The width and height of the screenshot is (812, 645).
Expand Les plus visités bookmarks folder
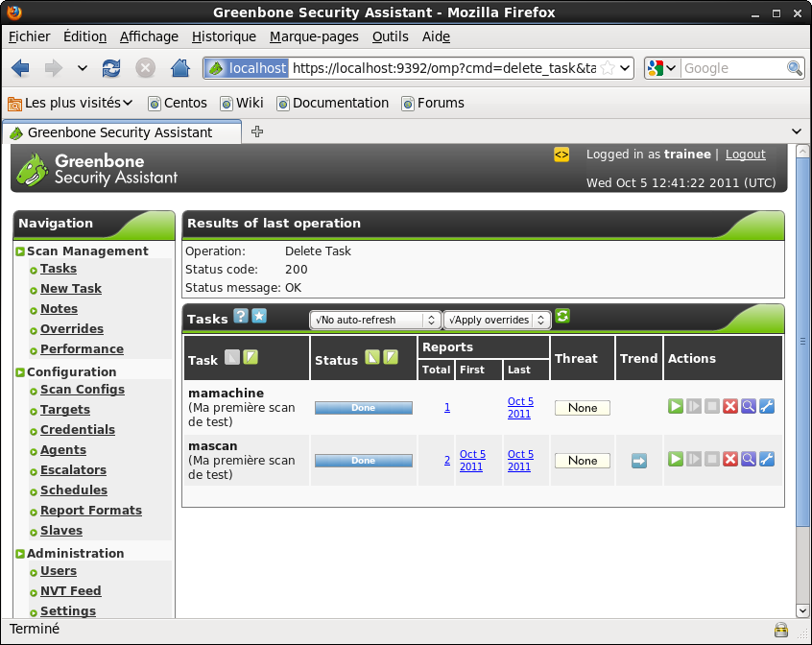point(70,103)
